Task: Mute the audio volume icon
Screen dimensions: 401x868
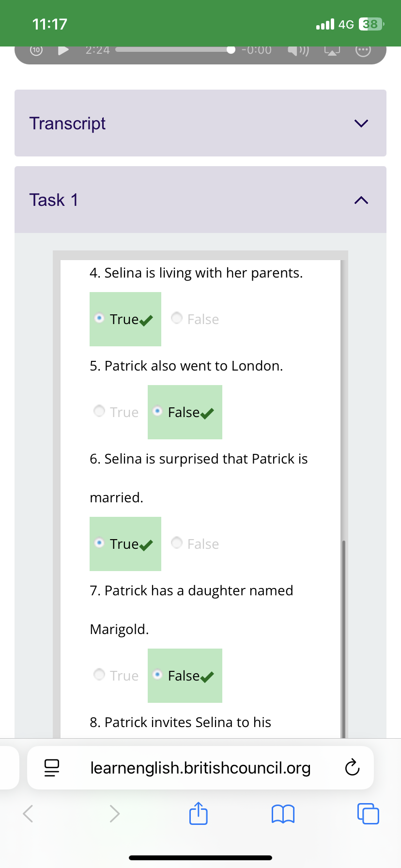Action: coord(298,50)
